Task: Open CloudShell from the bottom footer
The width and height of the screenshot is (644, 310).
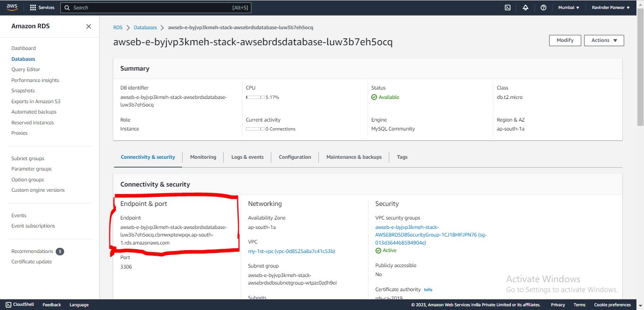Action: [19, 304]
